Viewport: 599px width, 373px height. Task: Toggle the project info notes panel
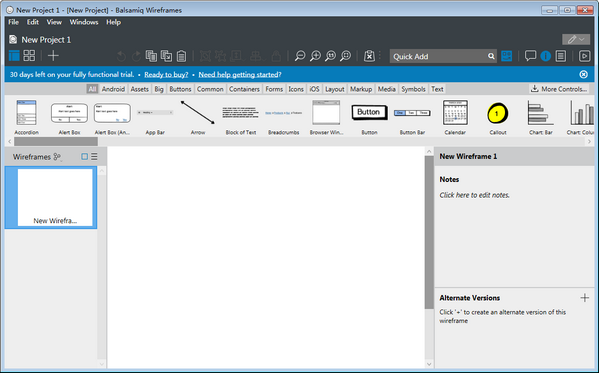[560, 56]
